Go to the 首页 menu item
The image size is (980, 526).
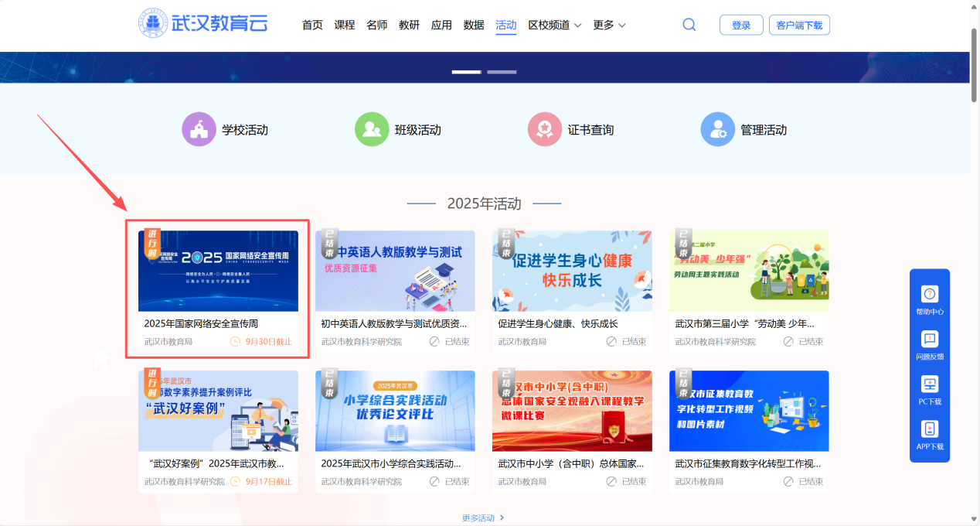click(312, 25)
